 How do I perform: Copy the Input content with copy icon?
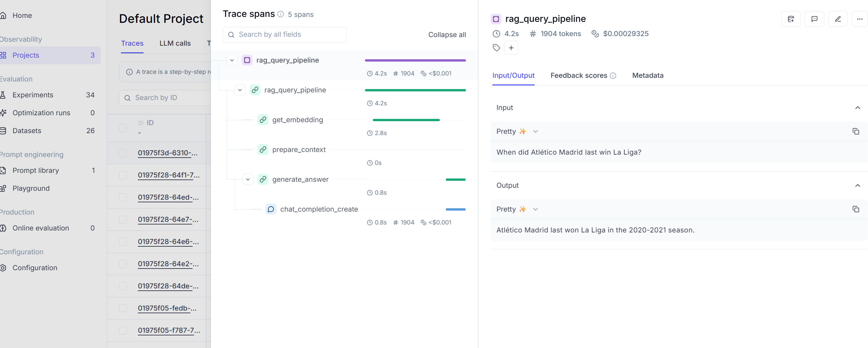click(855, 131)
